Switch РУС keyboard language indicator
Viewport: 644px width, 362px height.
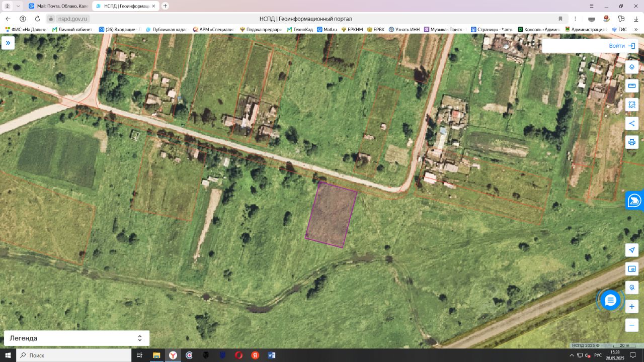coord(598,355)
